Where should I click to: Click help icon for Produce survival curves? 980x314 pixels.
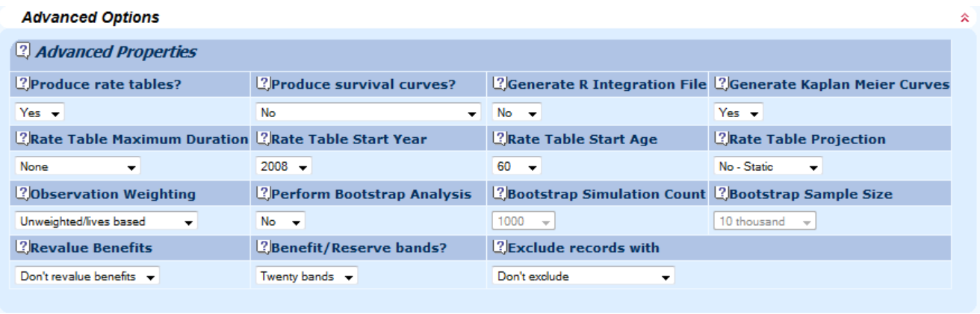point(263,85)
